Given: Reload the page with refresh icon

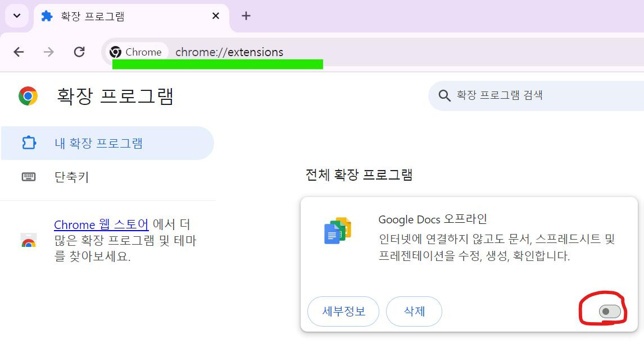Looking at the screenshot, I should [x=79, y=52].
